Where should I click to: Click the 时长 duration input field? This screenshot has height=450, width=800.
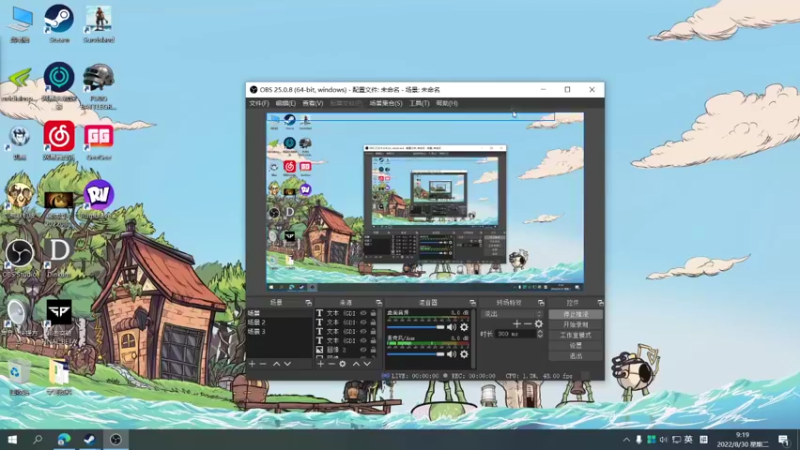coord(515,334)
